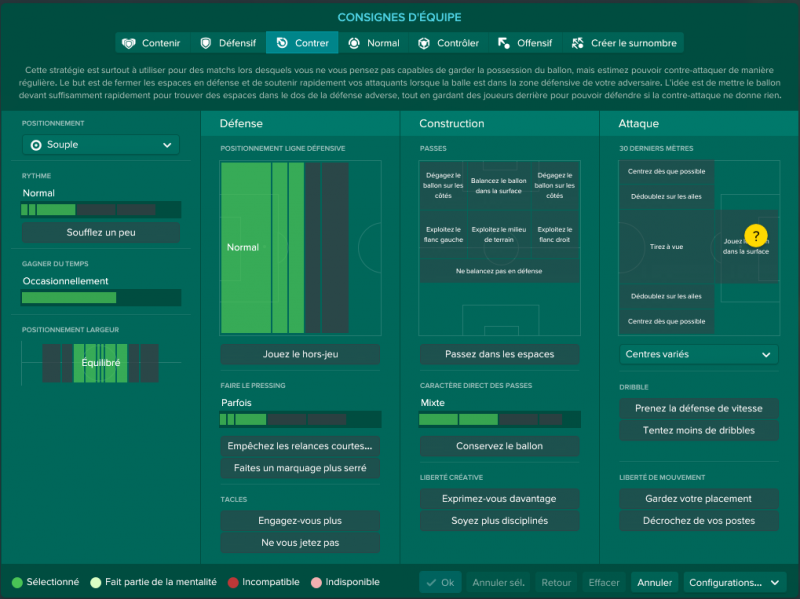This screenshot has width=800, height=599.
Task: Click the Défensif shield icon
Action: click(x=206, y=43)
